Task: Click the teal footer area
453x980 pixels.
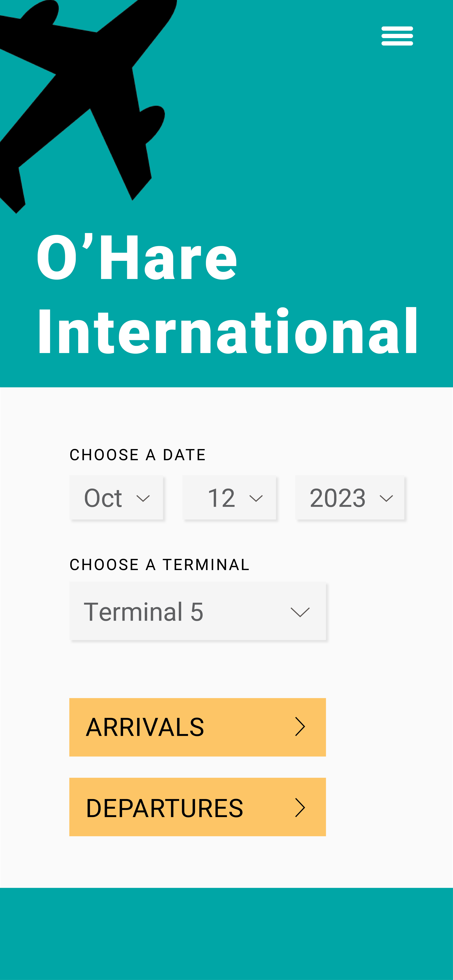Action: (226, 934)
